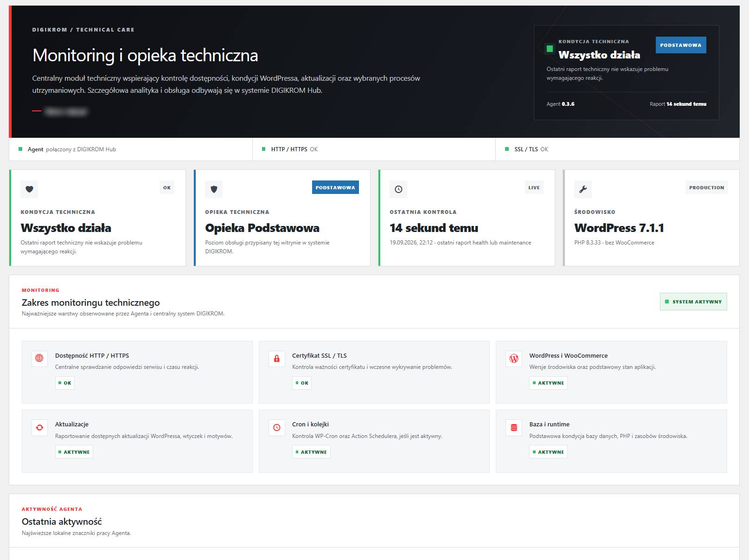Click the PRODUCTION badge in Środowisko card
749x560 pixels.
706,187
